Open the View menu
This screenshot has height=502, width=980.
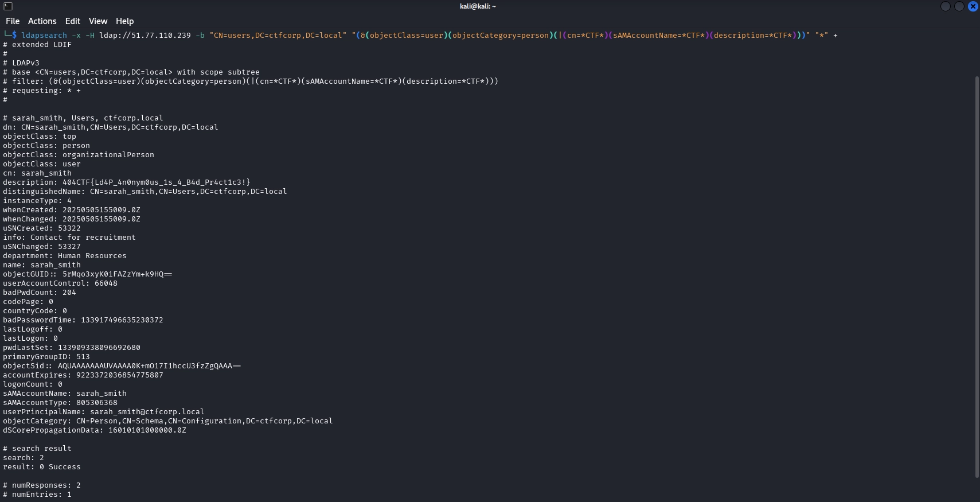(98, 21)
